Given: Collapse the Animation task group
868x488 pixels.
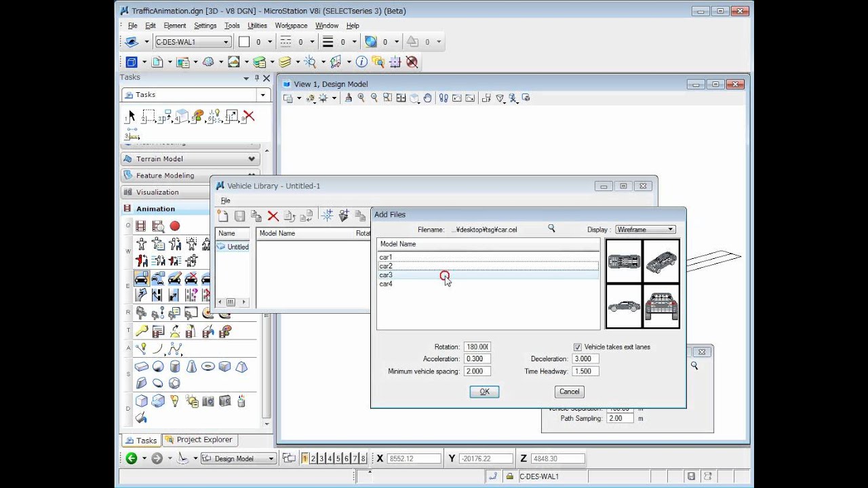Looking at the screenshot, I should [x=166, y=209].
